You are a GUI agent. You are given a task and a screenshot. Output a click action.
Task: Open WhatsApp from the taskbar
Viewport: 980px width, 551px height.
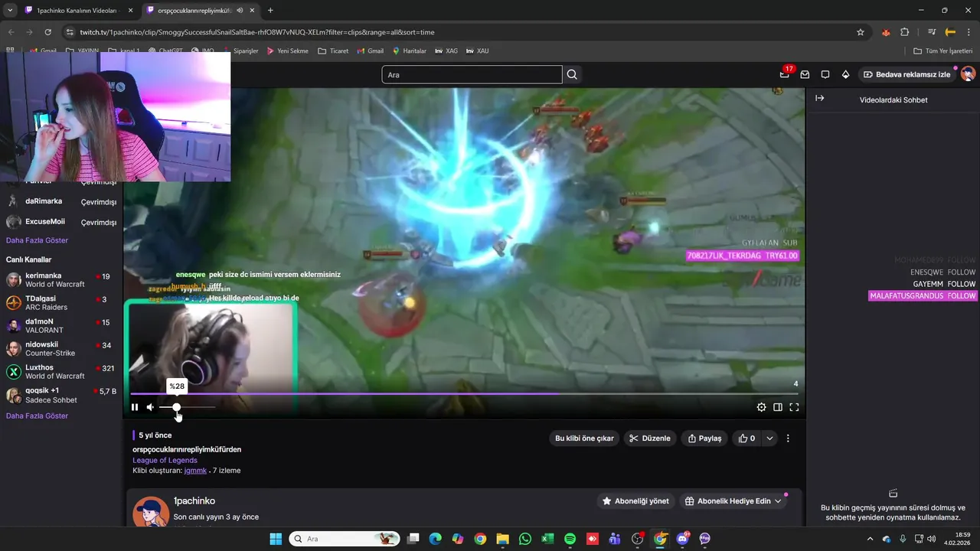[x=524, y=539]
